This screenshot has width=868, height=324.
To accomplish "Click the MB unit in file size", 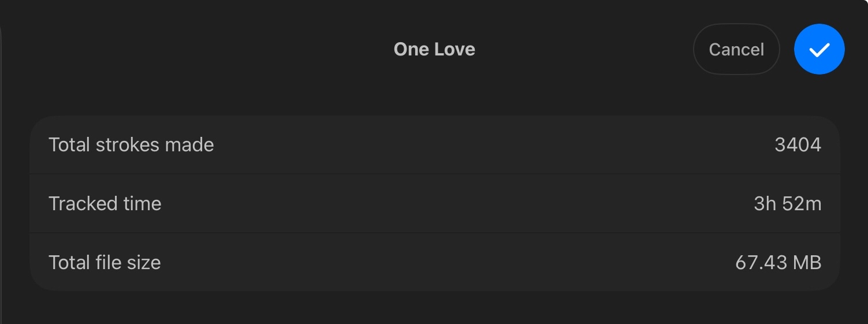I will [x=807, y=262].
